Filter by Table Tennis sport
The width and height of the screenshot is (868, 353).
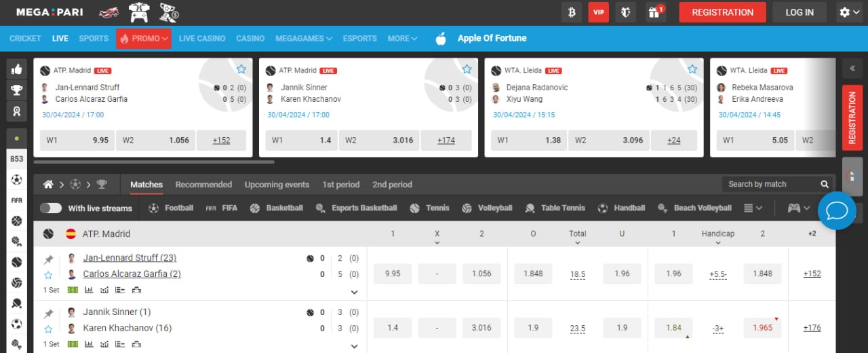coord(555,208)
